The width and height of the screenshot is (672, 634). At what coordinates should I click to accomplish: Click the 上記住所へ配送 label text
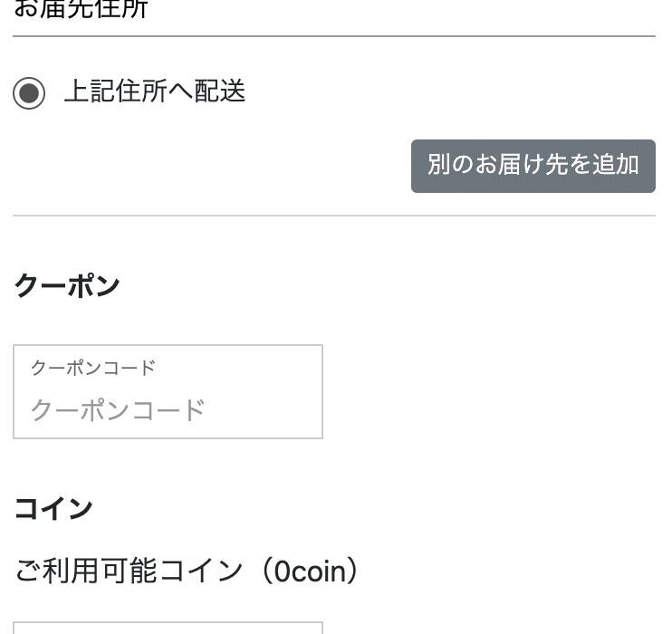coord(154,91)
